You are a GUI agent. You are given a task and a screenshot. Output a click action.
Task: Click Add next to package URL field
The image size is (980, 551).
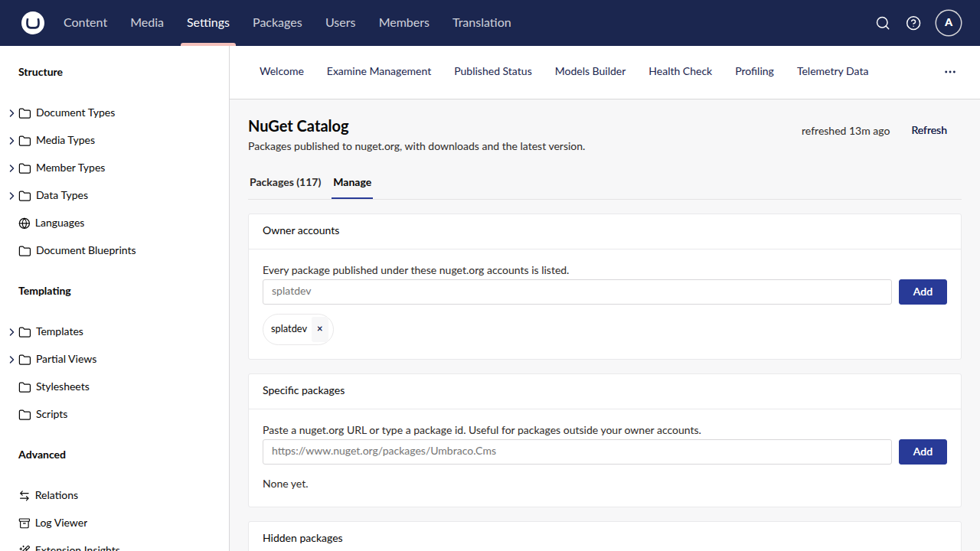(923, 452)
